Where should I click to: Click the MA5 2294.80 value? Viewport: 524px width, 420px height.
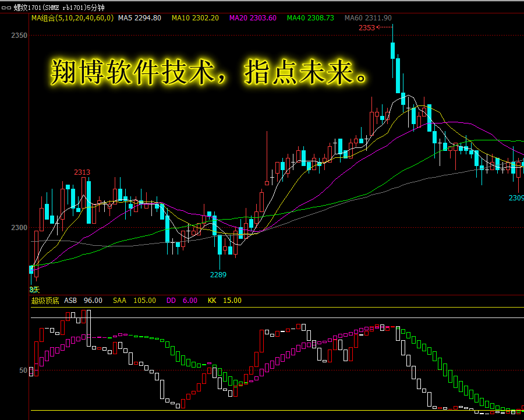tap(139, 18)
